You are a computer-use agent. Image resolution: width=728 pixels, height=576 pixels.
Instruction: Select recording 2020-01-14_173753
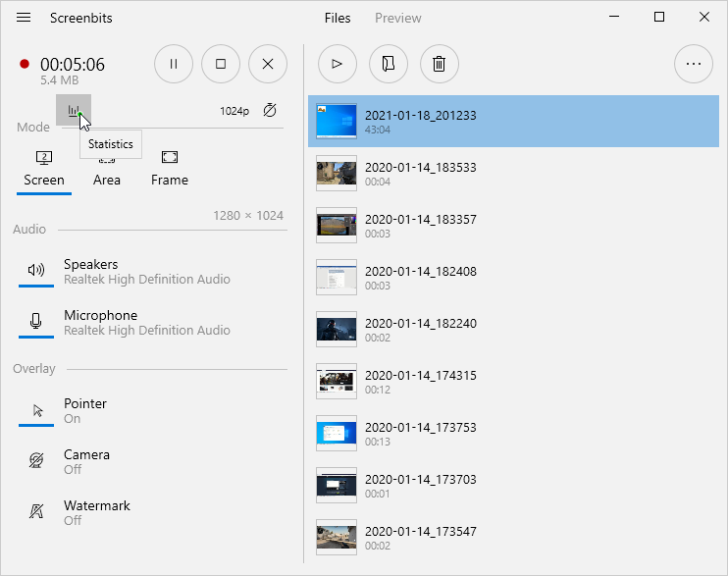[513, 434]
